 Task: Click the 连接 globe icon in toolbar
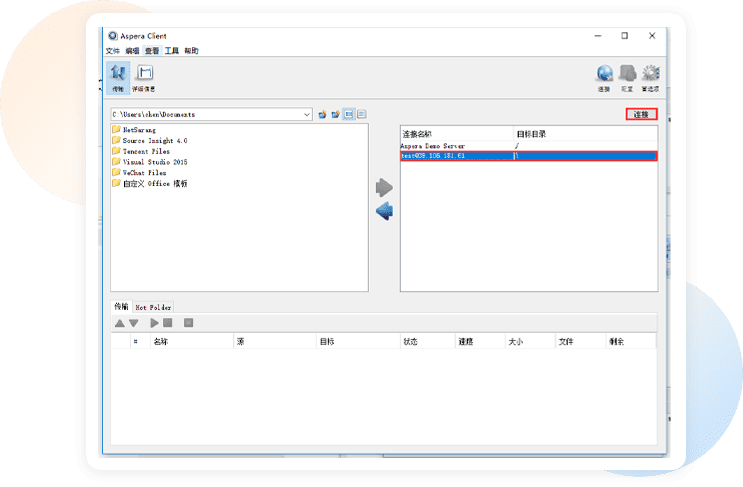click(x=604, y=75)
